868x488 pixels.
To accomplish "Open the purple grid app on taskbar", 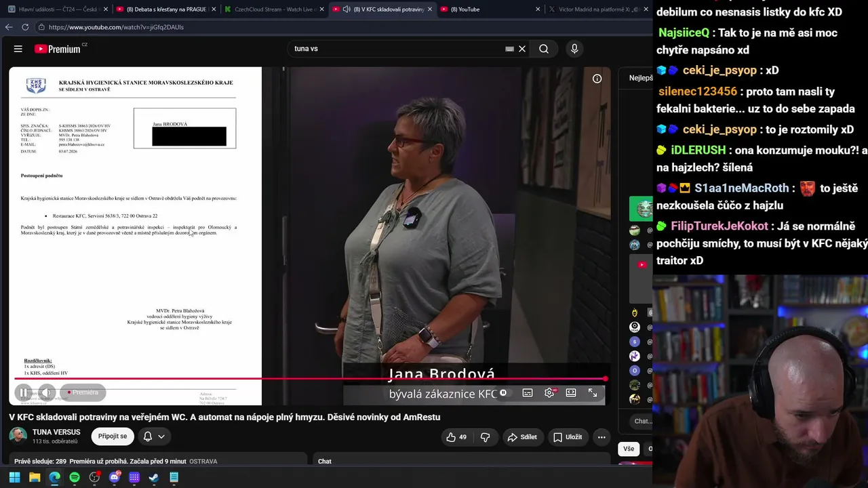I will coord(134,477).
